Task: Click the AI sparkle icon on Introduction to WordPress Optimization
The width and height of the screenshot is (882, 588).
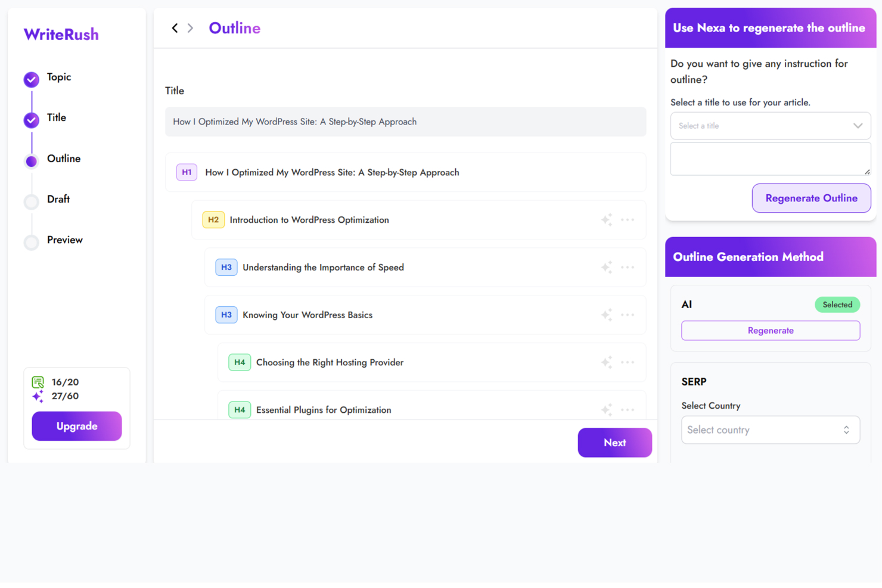Action: (x=606, y=220)
